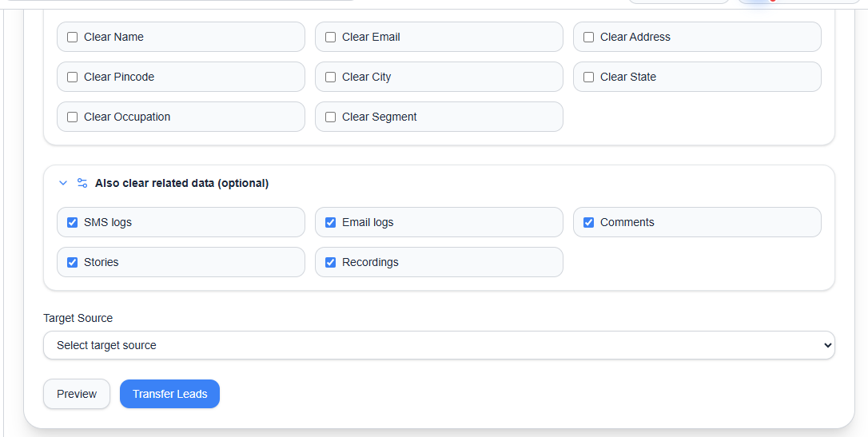Tick the Clear Address checkbox
Image resolution: width=868 pixels, height=437 pixels.
click(589, 37)
